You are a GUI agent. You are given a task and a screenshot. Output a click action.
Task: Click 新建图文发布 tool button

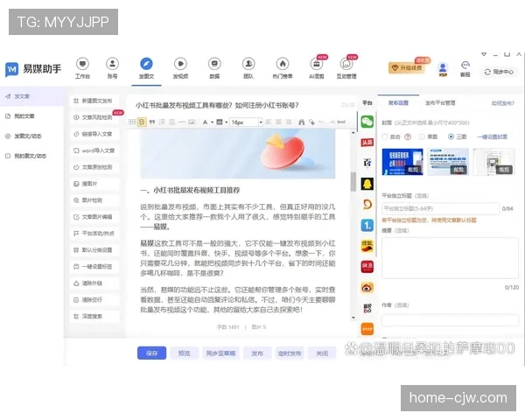click(94, 101)
